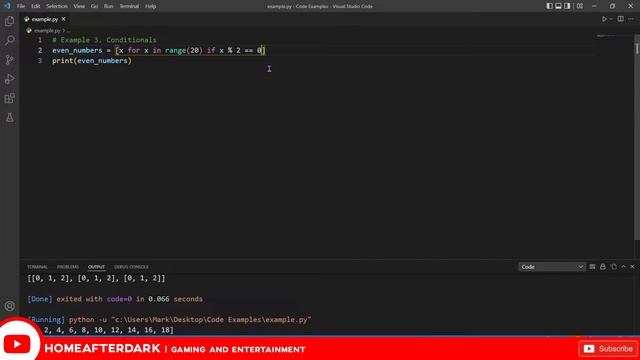The width and height of the screenshot is (640, 360).
Task: Split the editor to the right
Action: pos(620,19)
